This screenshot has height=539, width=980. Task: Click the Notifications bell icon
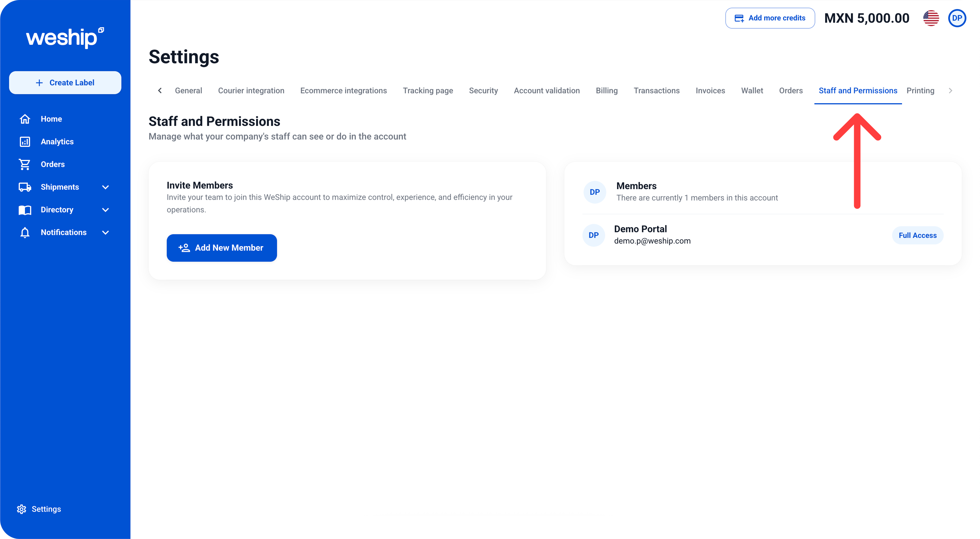point(25,232)
